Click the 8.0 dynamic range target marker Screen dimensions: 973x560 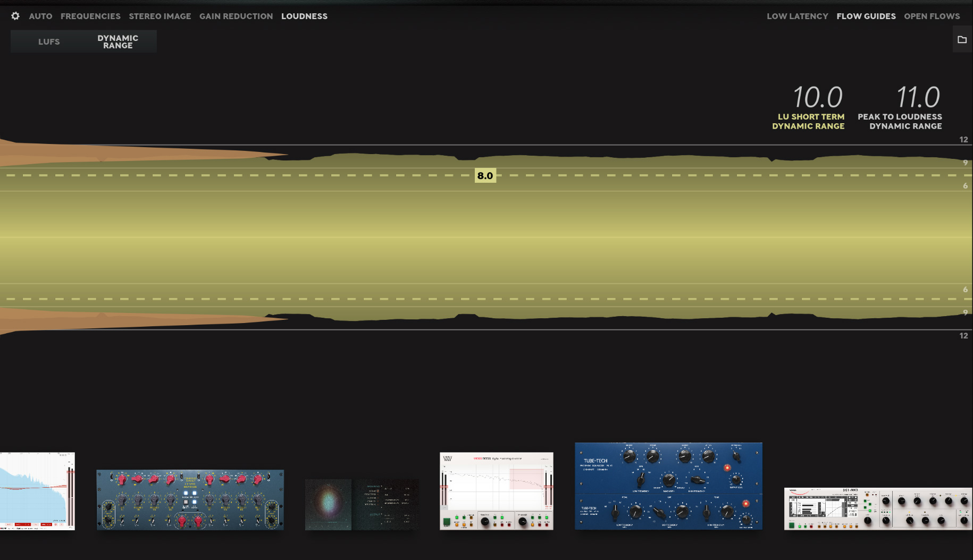coord(484,175)
